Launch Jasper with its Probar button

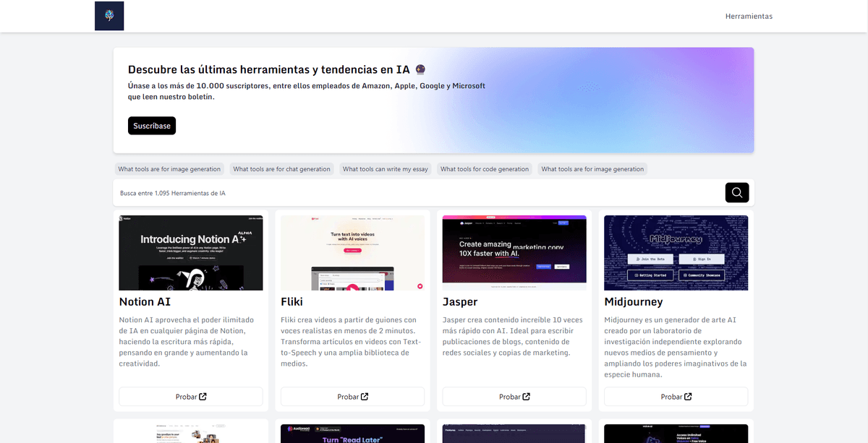[514, 396]
